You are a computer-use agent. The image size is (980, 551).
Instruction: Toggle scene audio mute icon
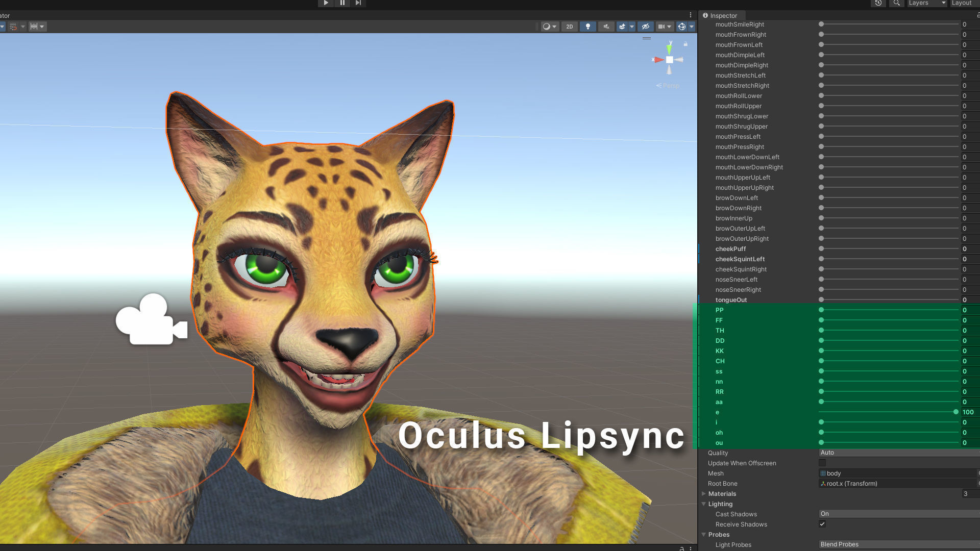pos(606,27)
